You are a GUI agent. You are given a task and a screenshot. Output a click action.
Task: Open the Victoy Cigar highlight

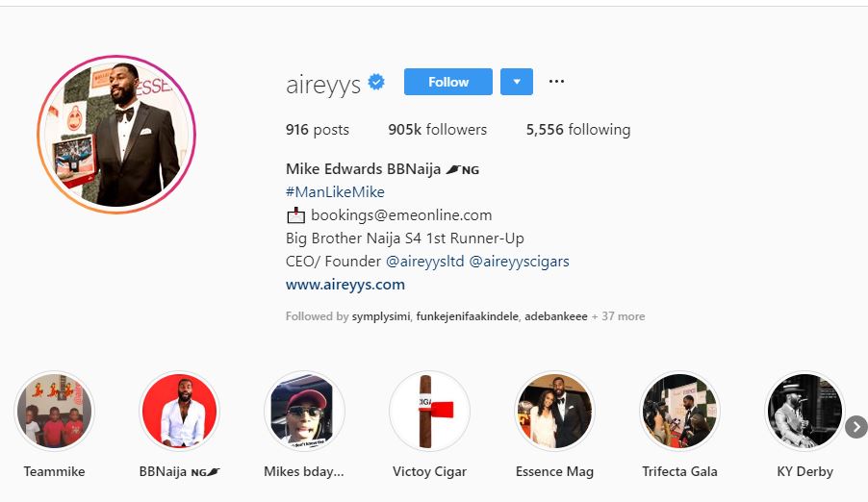pyautogui.click(x=429, y=412)
